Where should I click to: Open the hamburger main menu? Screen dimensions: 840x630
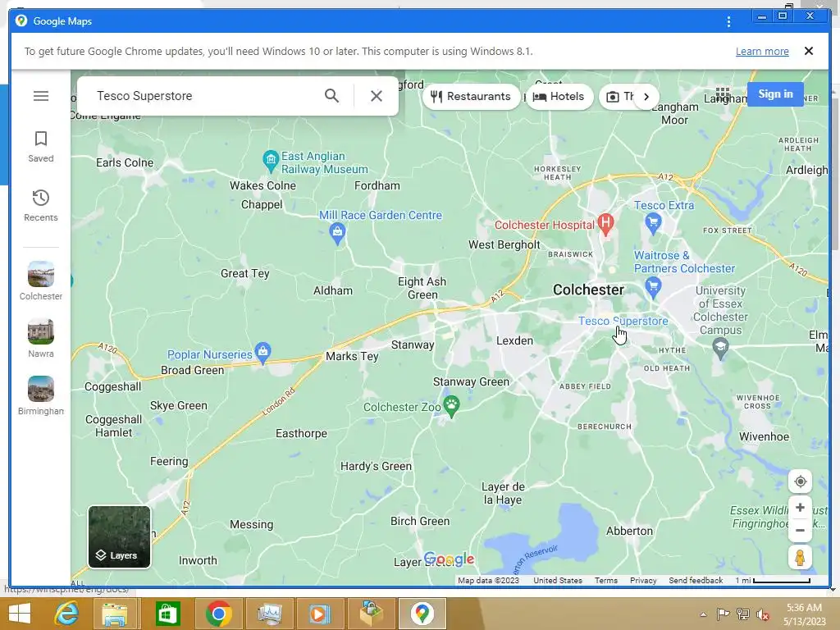[x=41, y=96]
